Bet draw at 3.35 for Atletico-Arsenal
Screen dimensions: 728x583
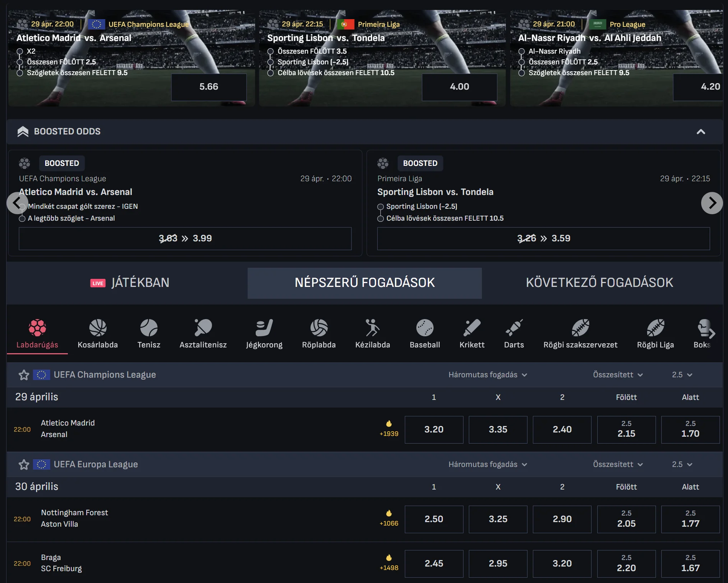click(x=498, y=429)
